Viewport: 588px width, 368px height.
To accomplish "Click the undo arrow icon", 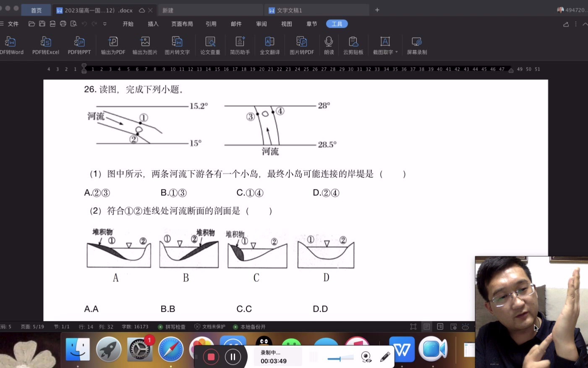I will coord(84,24).
